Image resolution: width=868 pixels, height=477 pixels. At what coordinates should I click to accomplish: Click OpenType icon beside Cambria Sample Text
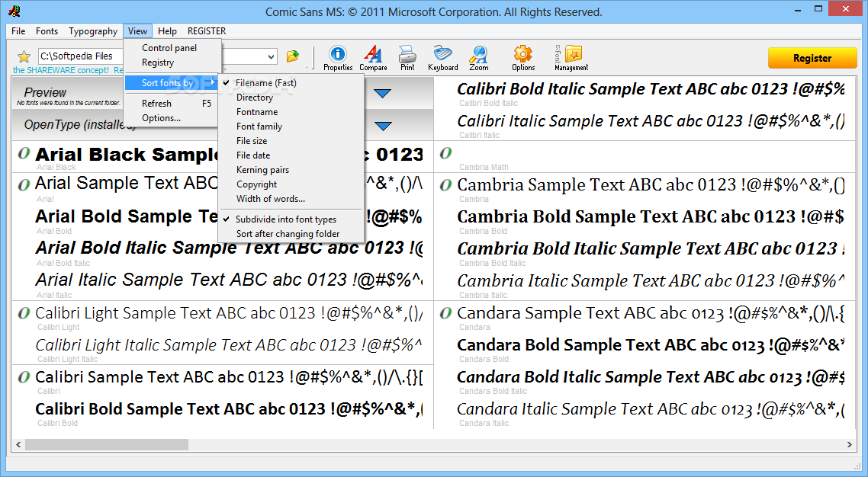point(445,185)
